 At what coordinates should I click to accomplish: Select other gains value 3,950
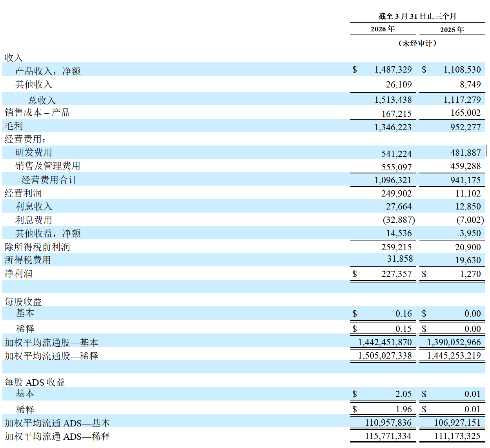pos(470,233)
